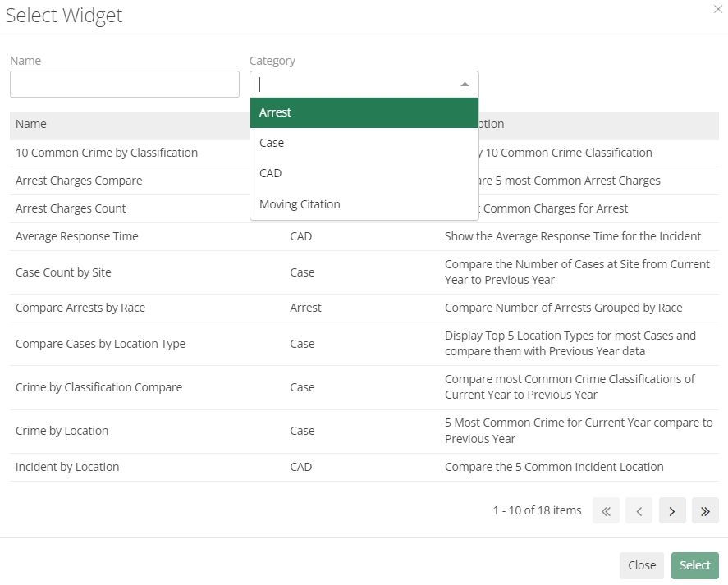
Task: Dismiss the Select Widget dialog via X icon
Action: pyautogui.click(x=718, y=10)
